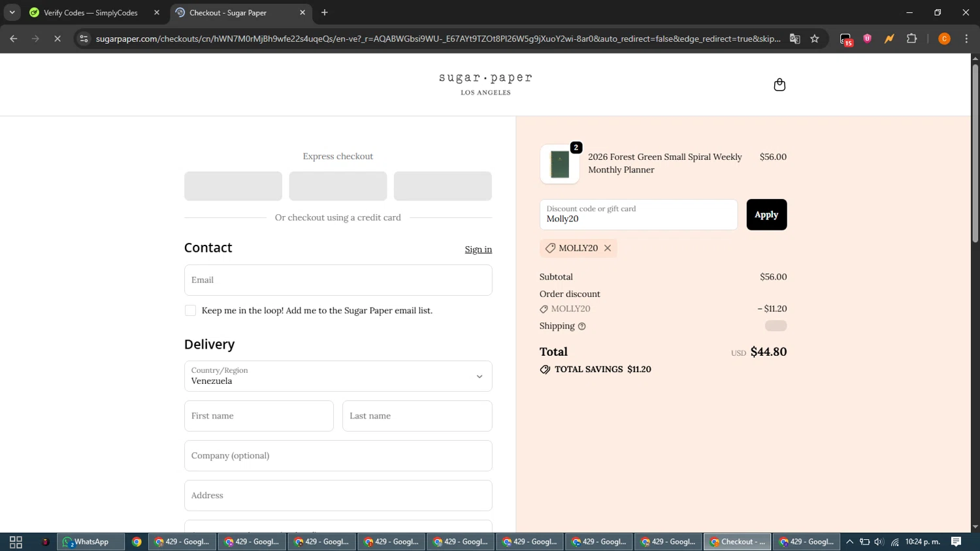Screen dimensions: 980x551
Task: Click the middle express checkout placeholder button
Action: click(x=338, y=186)
